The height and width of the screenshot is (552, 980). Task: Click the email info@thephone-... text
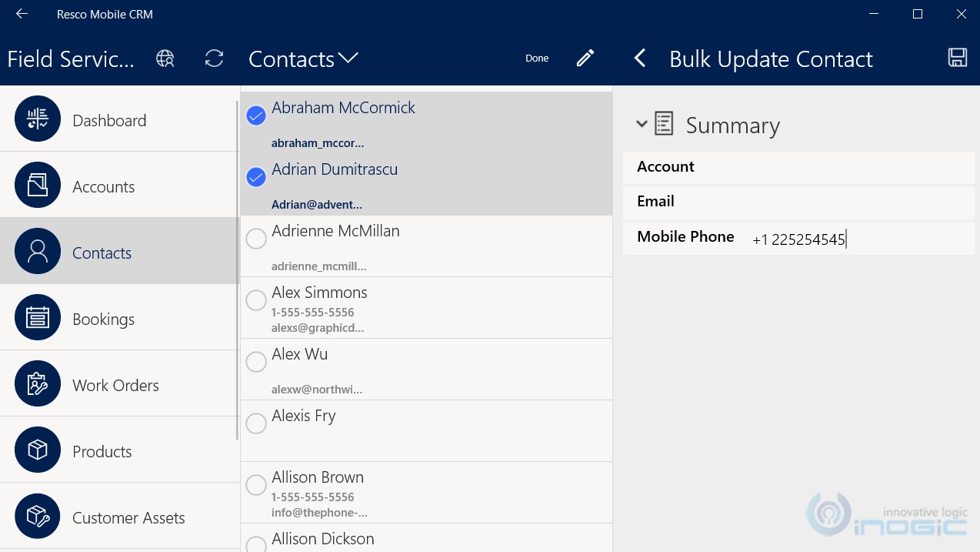[x=319, y=513]
